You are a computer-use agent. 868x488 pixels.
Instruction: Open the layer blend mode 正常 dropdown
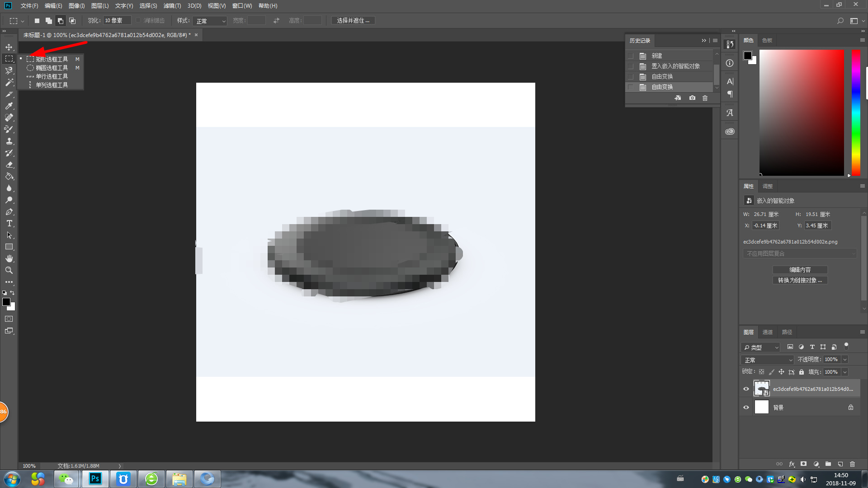tap(767, 360)
